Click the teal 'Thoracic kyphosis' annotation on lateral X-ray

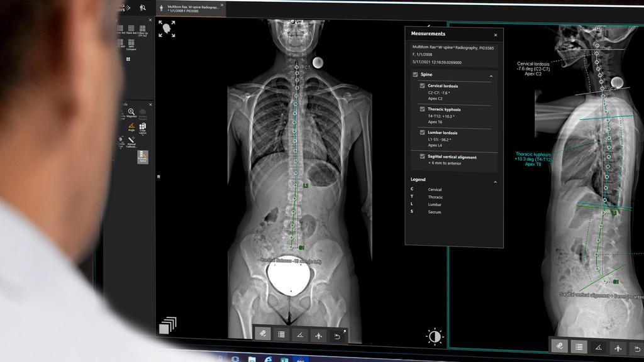coord(533,159)
